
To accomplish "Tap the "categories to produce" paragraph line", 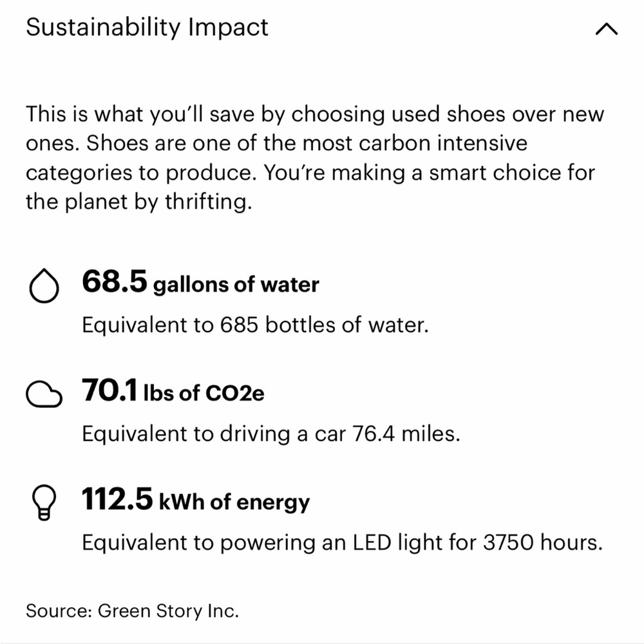I will (x=310, y=173).
